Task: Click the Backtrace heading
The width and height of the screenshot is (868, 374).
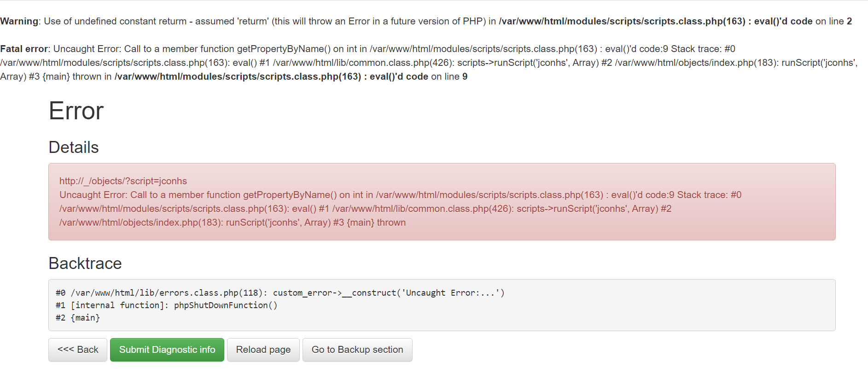Action: pos(85,263)
